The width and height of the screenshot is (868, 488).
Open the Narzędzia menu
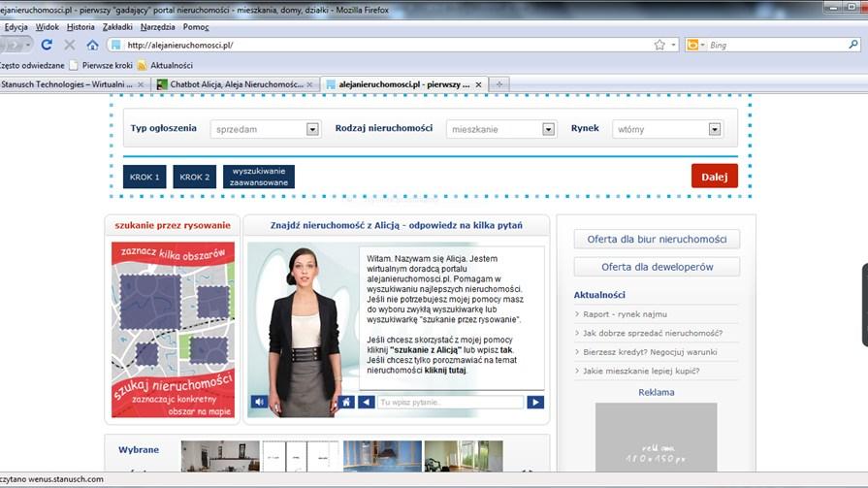point(158,26)
